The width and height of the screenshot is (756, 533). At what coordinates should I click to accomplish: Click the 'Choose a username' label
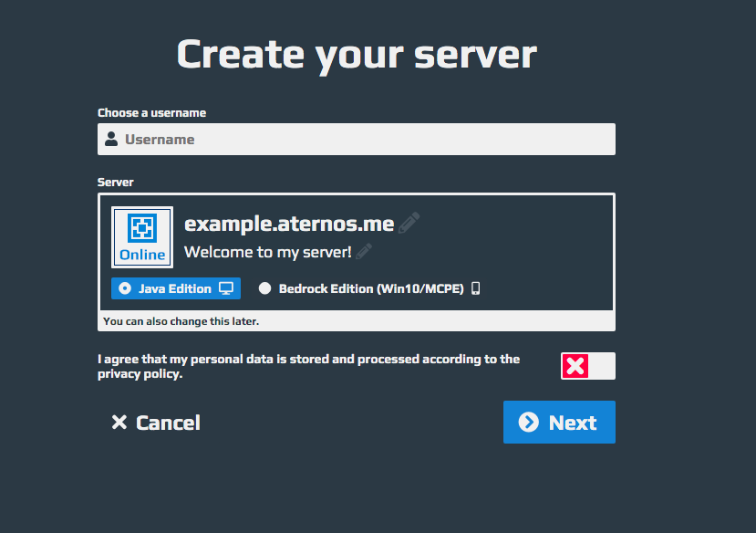click(x=152, y=113)
